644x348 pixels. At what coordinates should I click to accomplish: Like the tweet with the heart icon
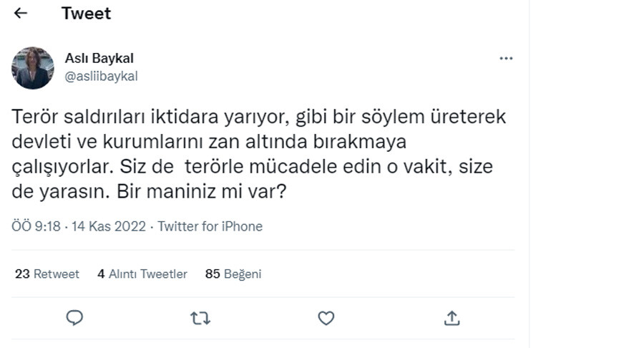click(326, 317)
